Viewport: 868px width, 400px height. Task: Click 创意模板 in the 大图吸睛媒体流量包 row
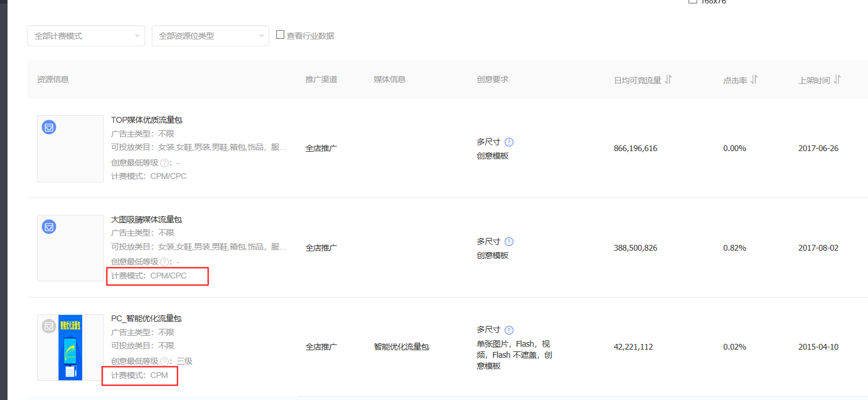(x=493, y=255)
